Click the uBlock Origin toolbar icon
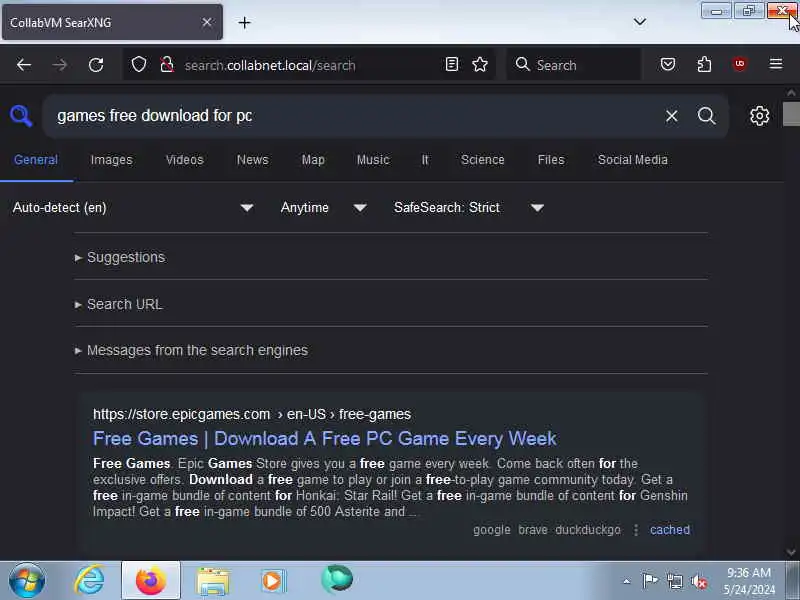 pyautogui.click(x=740, y=64)
